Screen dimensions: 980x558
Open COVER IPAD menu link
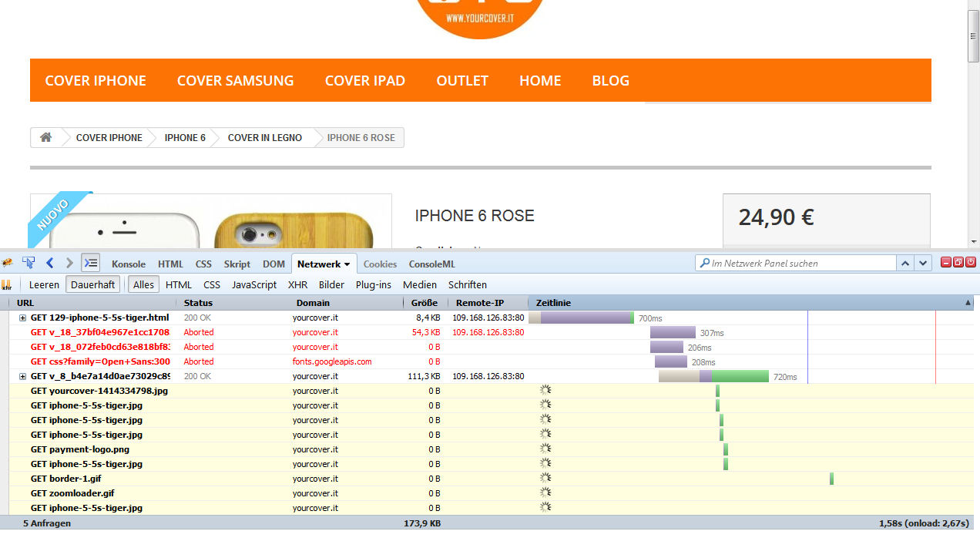[x=365, y=80]
